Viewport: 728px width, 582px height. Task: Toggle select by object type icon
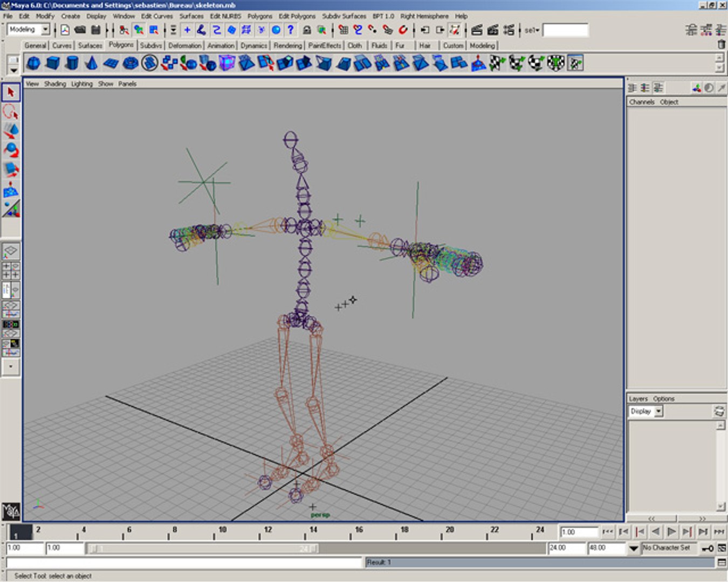139,30
